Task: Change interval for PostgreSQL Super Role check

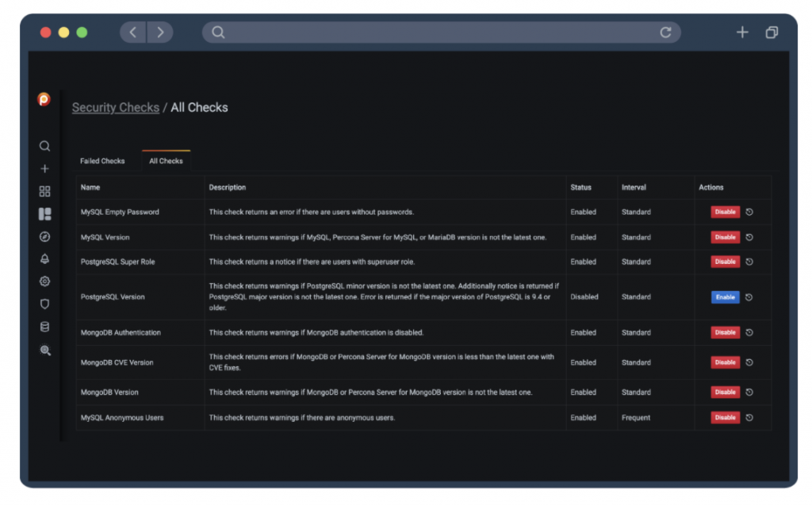Action: tap(749, 262)
